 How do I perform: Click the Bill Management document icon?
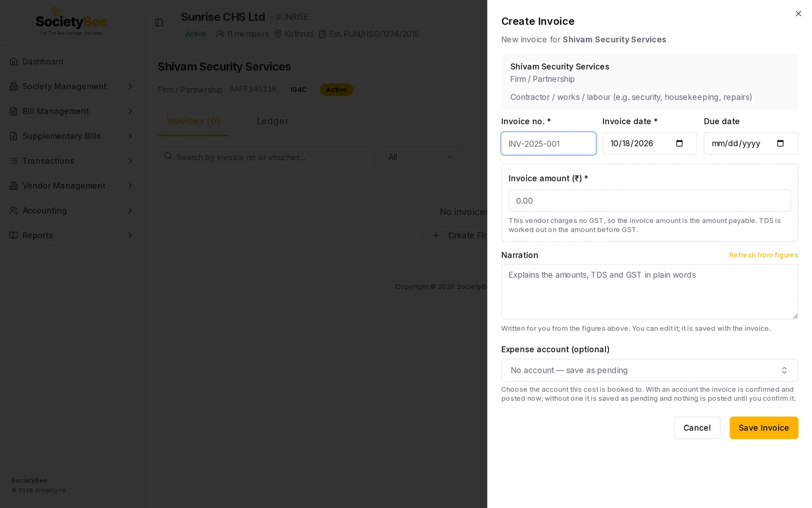pos(14,111)
